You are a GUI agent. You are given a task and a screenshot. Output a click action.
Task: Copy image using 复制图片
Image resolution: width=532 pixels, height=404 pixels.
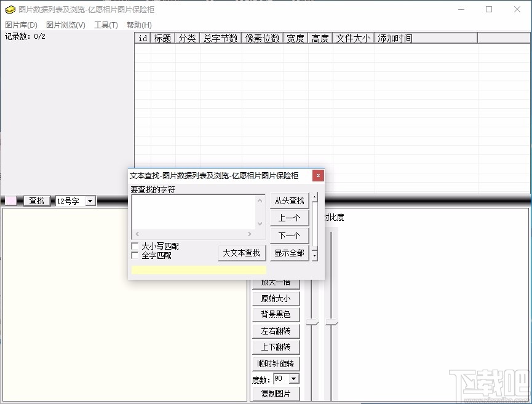pyautogui.click(x=275, y=393)
